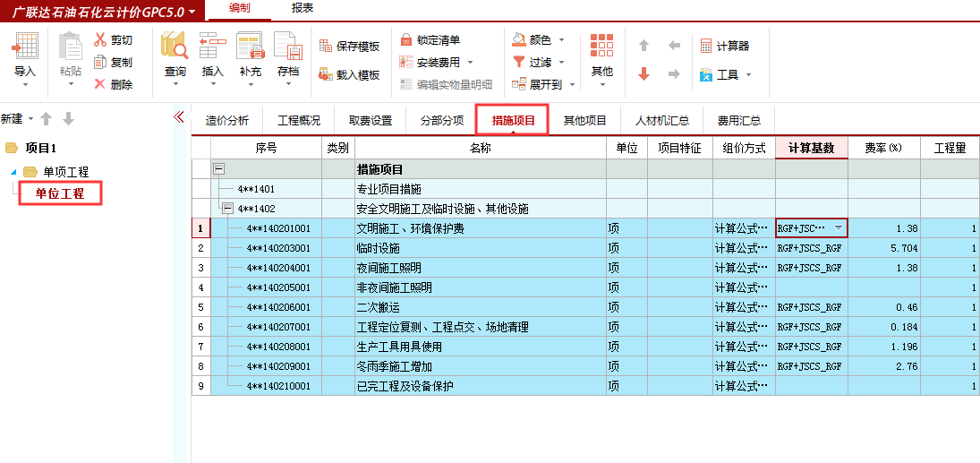Open the 工程概况 tab
The width and height of the screenshot is (980, 463).
(299, 121)
